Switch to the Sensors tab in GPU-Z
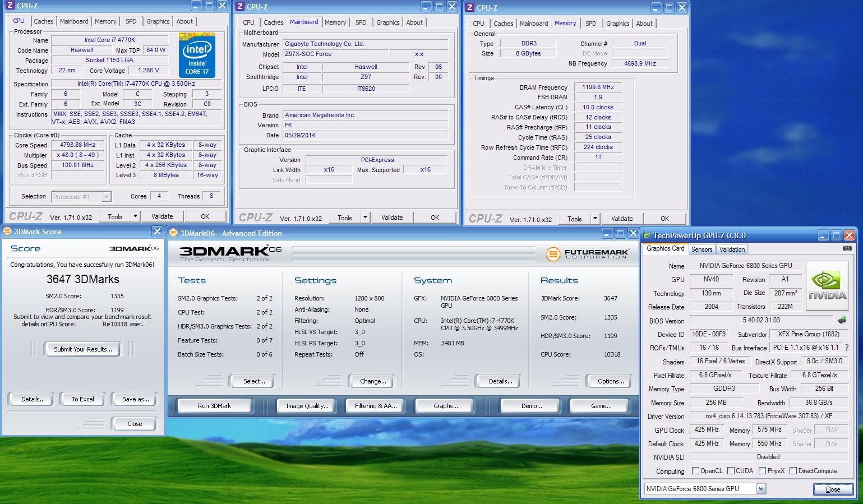 pyautogui.click(x=702, y=249)
